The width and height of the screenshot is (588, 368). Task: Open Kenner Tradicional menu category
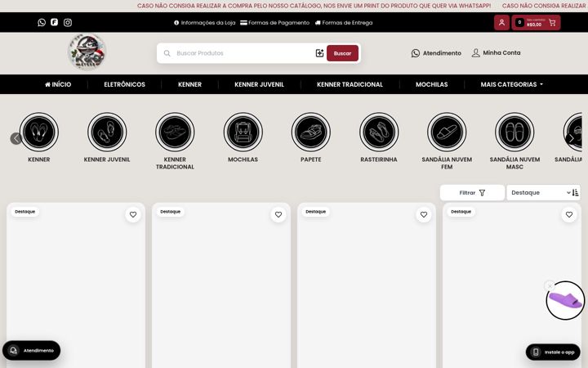[350, 84]
